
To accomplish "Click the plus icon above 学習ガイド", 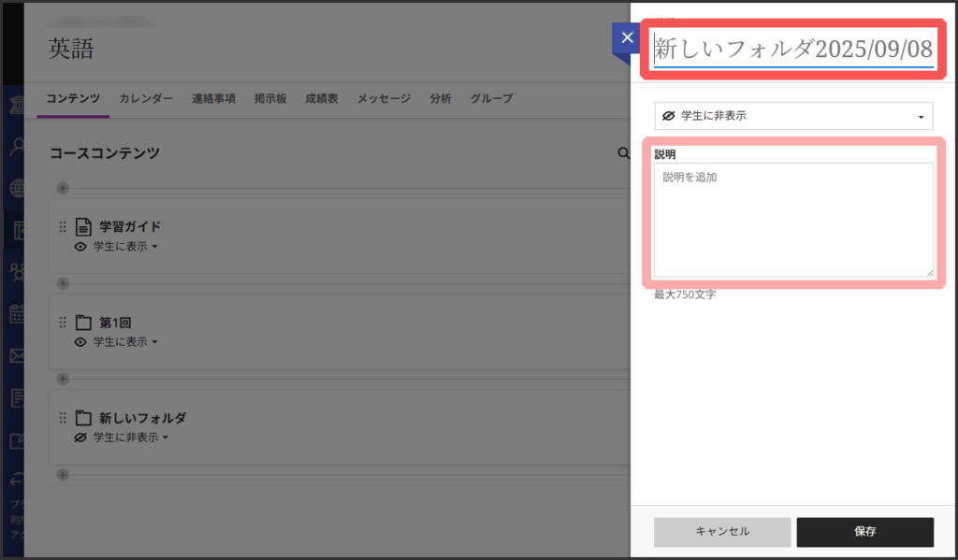I will point(63,188).
